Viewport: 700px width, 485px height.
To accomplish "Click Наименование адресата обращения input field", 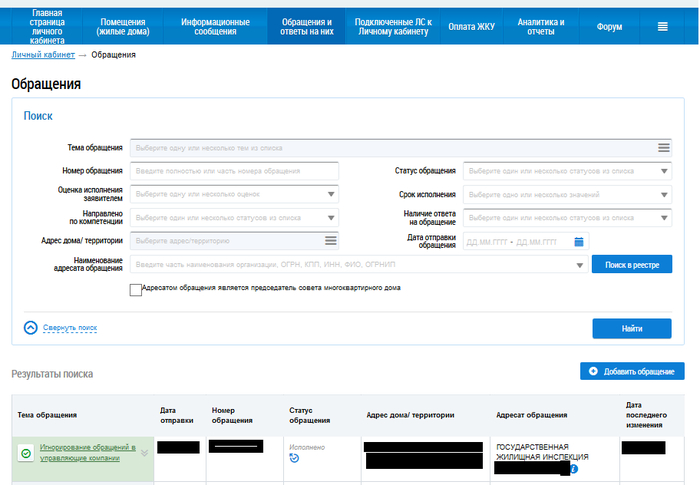I will 359,264.
